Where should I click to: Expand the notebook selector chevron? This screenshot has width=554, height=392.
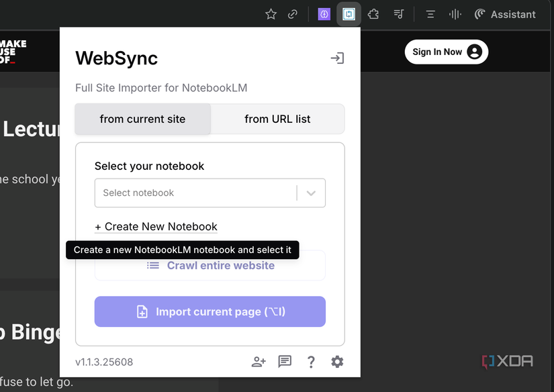pyautogui.click(x=311, y=193)
